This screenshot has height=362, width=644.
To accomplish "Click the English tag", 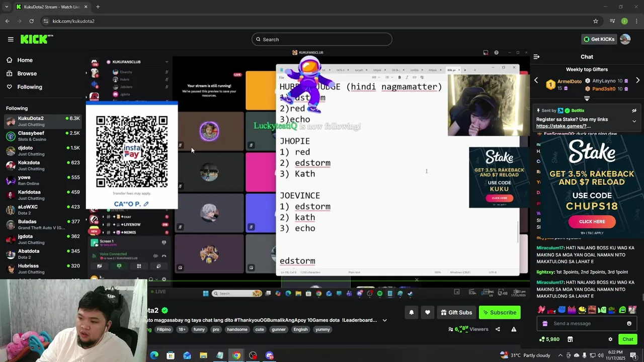I will coord(300,329).
